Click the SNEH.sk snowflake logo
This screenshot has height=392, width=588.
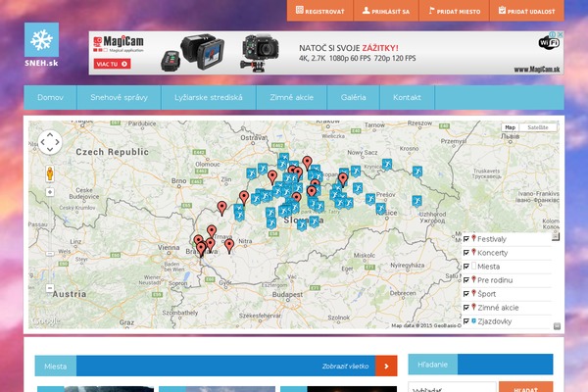click(41, 45)
